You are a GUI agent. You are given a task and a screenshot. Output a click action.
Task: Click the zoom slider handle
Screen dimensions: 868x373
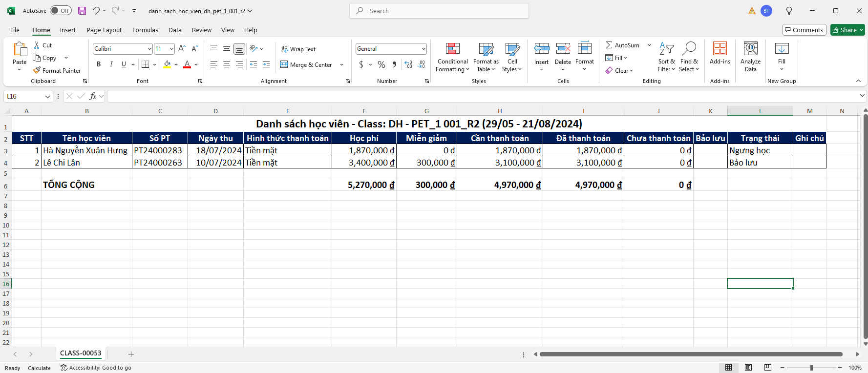pos(811,368)
